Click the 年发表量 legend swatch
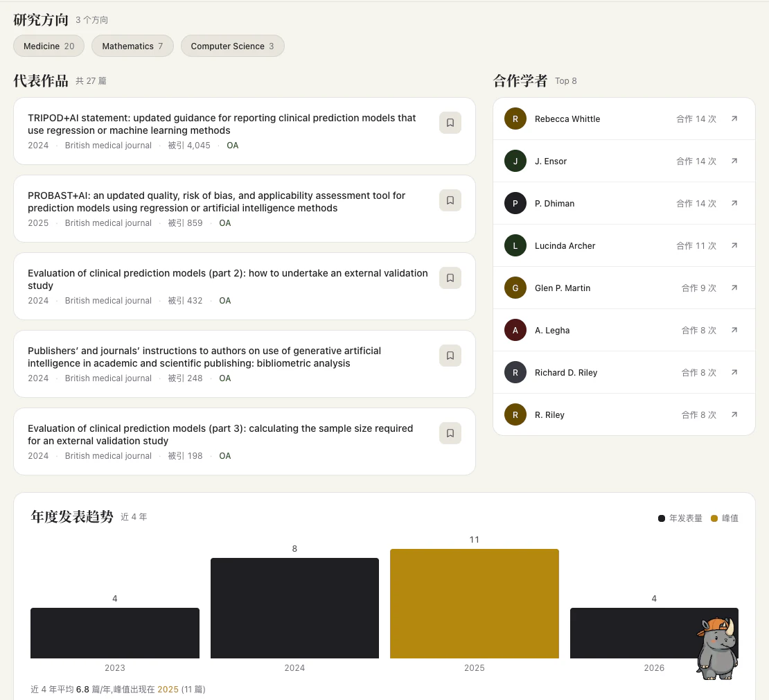 click(662, 518)
